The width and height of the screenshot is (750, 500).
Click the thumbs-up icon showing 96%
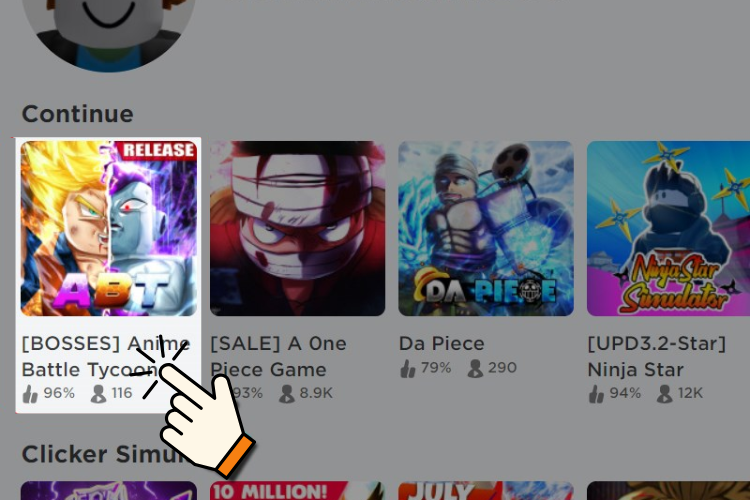coord(30,394)
